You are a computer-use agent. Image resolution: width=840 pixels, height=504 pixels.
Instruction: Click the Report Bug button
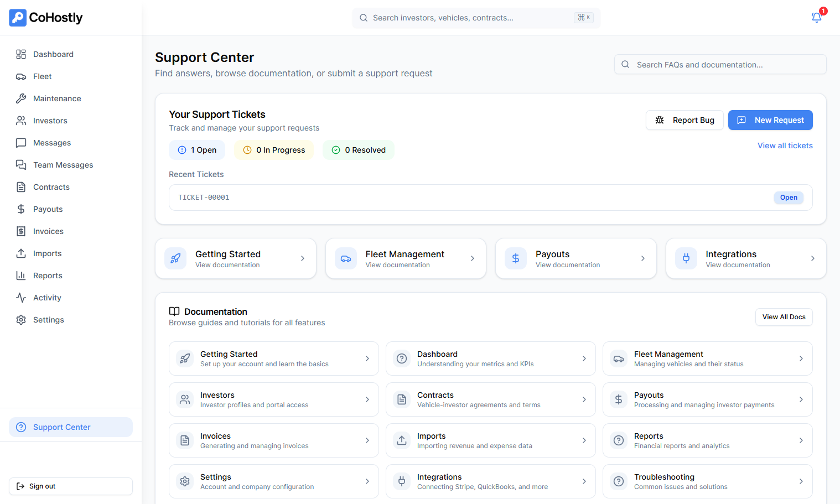(x=685, y=119)
